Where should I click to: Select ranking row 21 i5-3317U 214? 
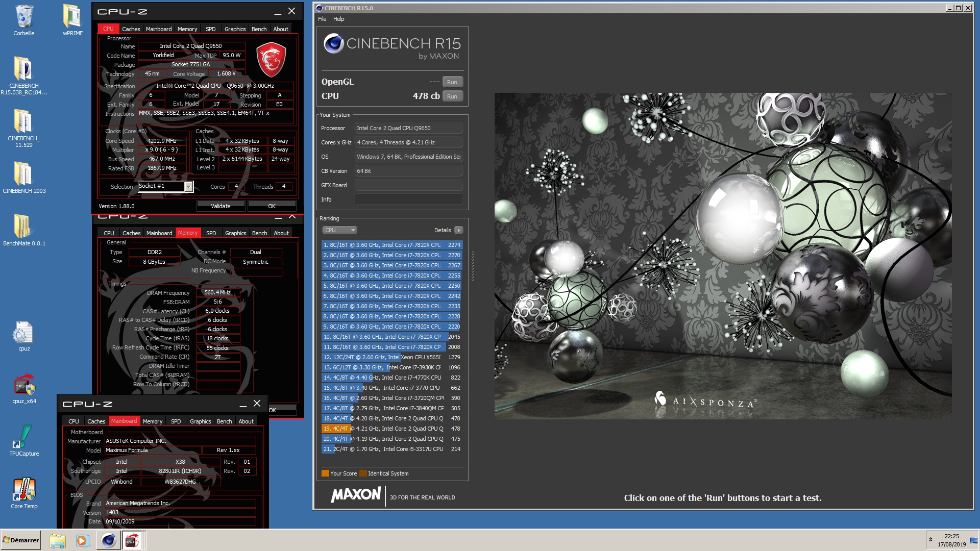(391, 449)
